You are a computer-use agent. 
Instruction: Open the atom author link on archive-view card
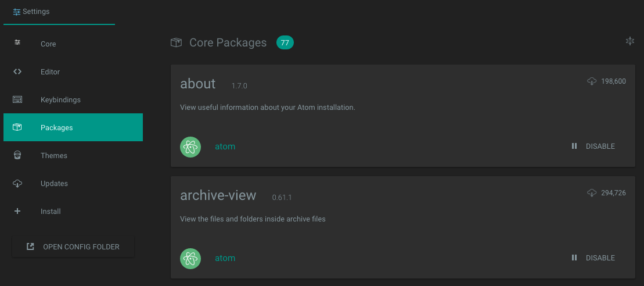pos(225,258)
